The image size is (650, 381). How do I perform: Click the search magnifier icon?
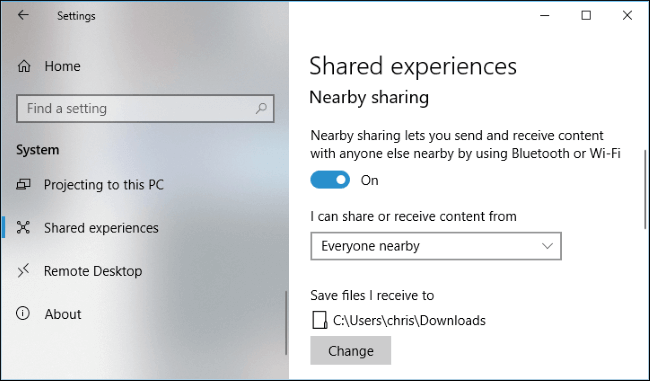pyautogui.click(x=261, y=109)
